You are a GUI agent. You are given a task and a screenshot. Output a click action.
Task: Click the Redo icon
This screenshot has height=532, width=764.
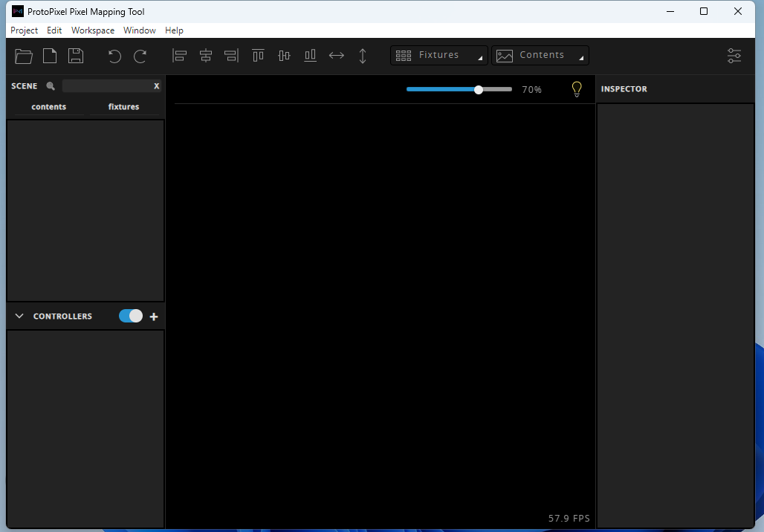[x=140, y=56]
